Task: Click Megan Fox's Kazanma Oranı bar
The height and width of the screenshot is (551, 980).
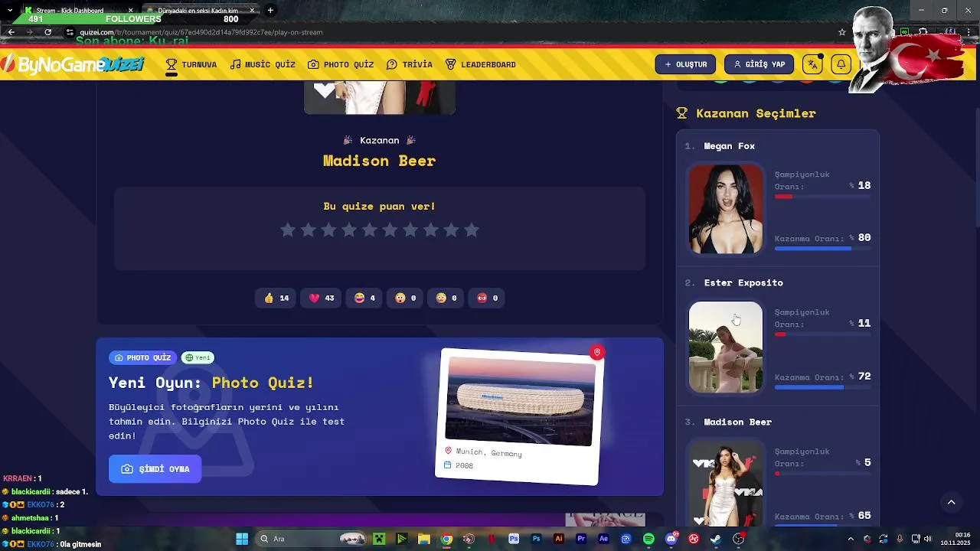Action: pos(822,248)
